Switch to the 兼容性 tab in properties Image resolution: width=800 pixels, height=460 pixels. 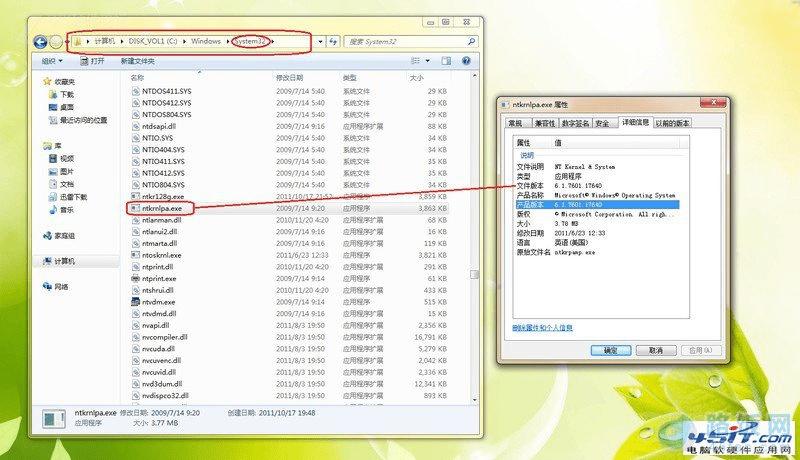coord(544,123)
